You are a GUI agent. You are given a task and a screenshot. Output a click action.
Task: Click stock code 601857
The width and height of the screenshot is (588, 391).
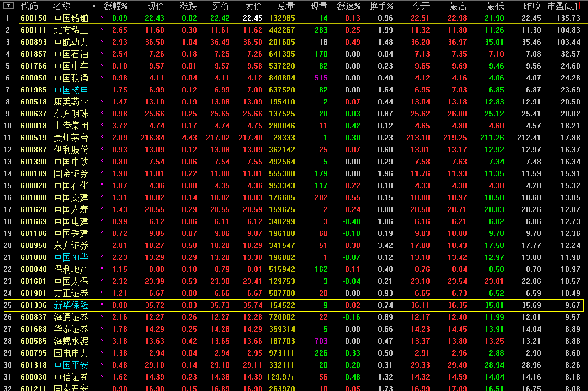(x=34, y=54)
